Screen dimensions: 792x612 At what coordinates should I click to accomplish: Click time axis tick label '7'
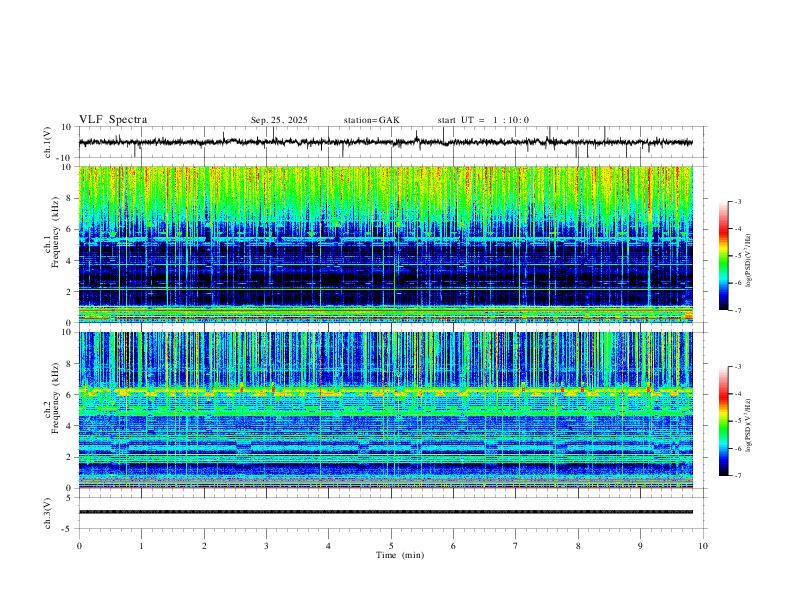pyautogui.click(x=516, y=546)
